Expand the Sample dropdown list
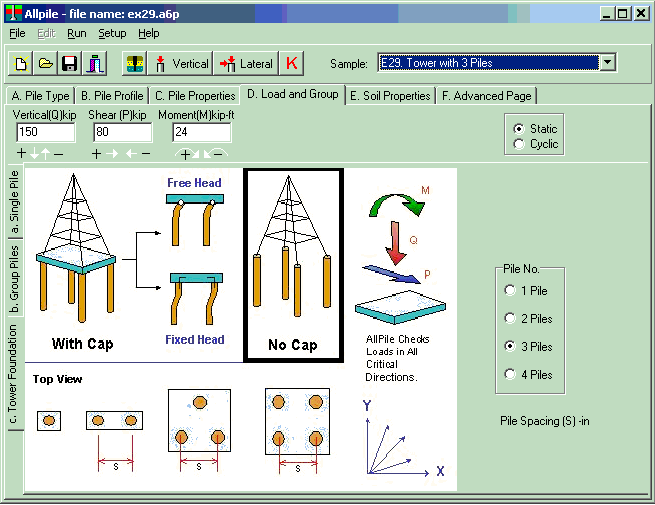This screenshot has height=505, width=655. click(x=607, y=63)
